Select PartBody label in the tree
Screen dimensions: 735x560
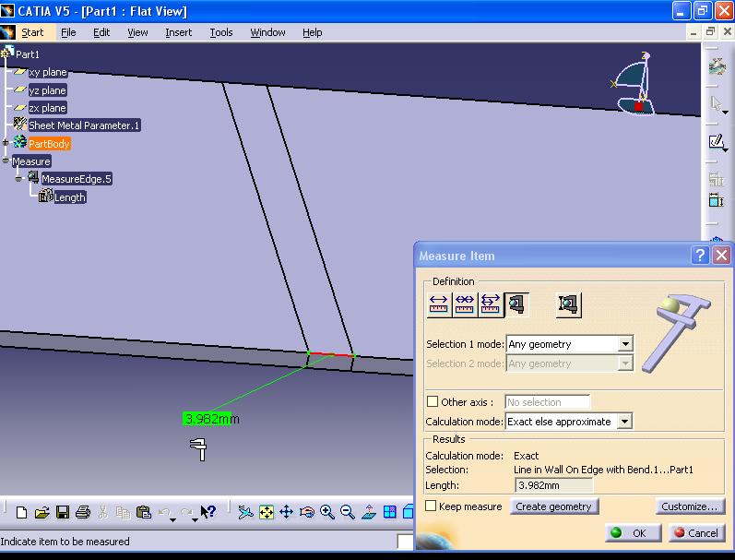49,144
